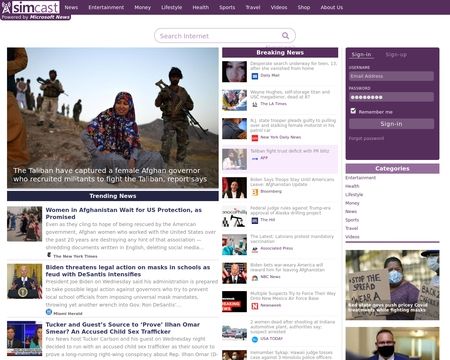This screenshot has height=360, width=450.
Task: Click the Bloomberg source icon
Action: [255, 192]
